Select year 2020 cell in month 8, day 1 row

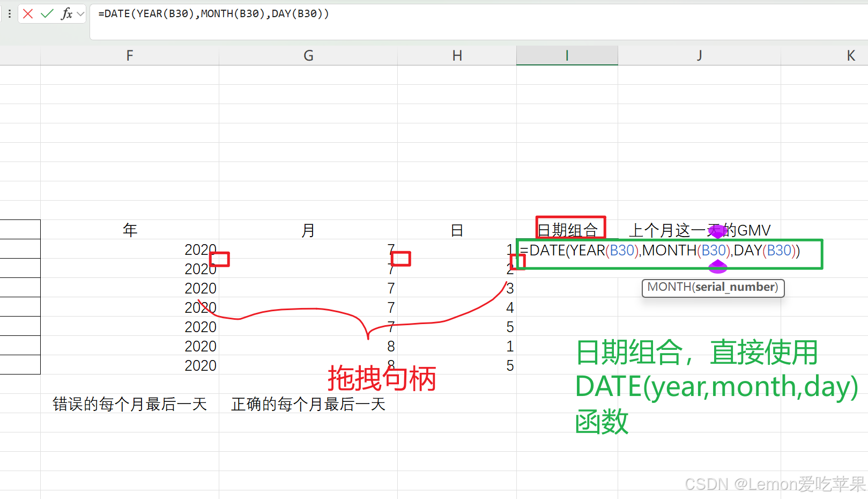(130, 346)
